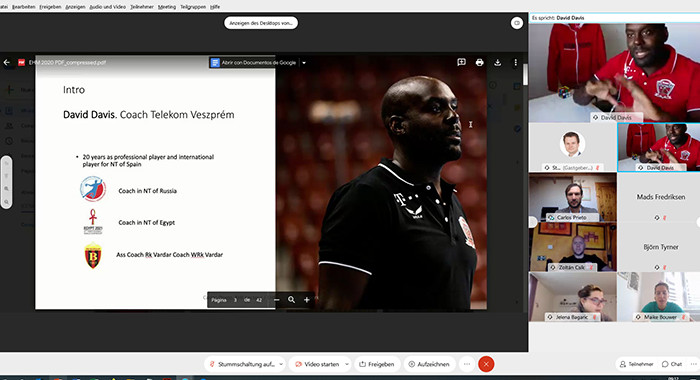
Task: Select the small David Davis video tile
Action: point(659,148)
